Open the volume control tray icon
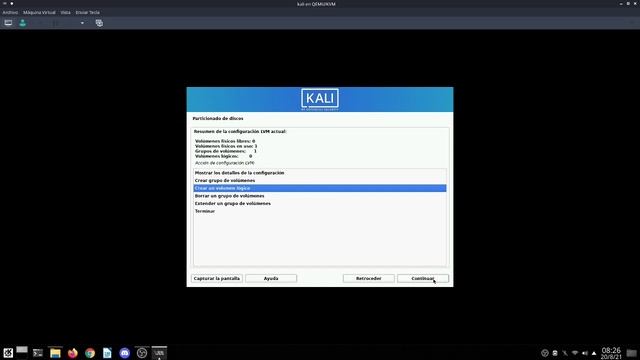 (x=585, y=353)
